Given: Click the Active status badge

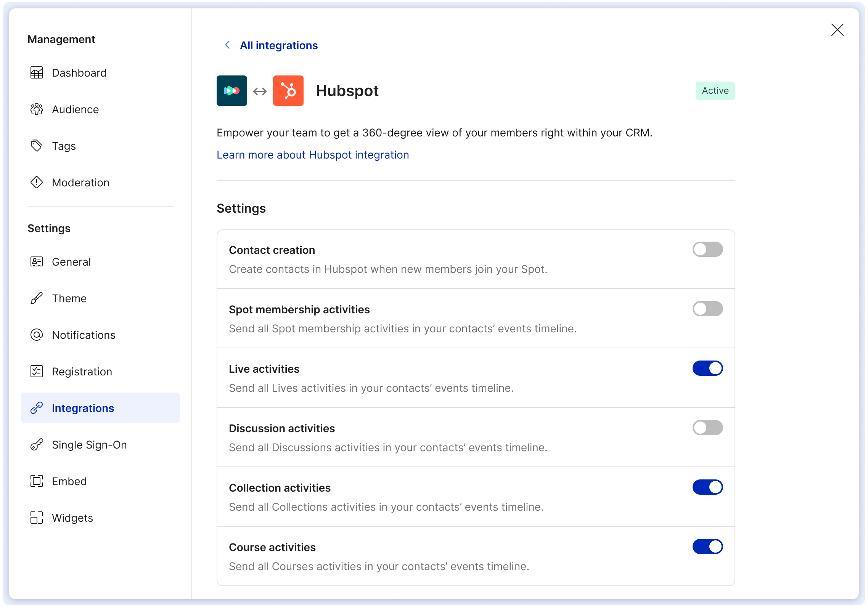Looking at the screenshot, I should click(x=715, y=91).
